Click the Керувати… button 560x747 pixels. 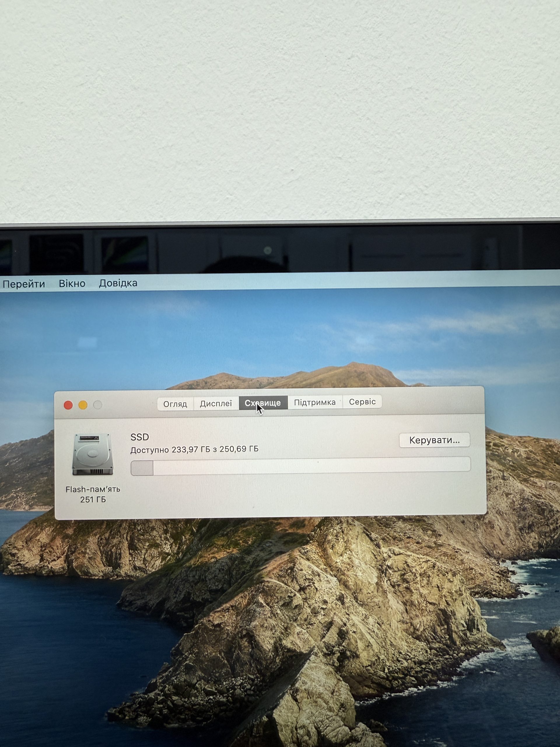[x=434, y=440]
